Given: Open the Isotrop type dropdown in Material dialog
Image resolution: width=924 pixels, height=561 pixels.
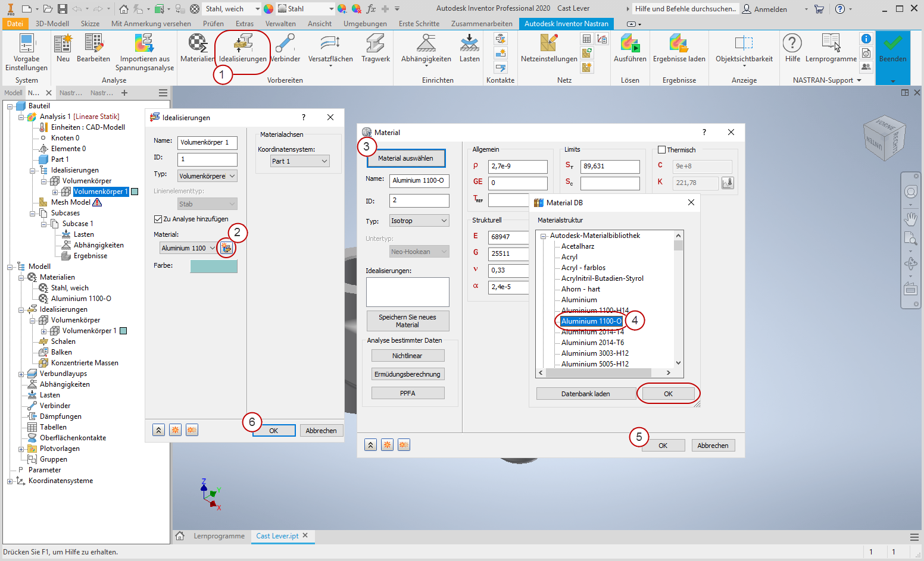Looking at the screenshot, I should [x=419, y=221].
